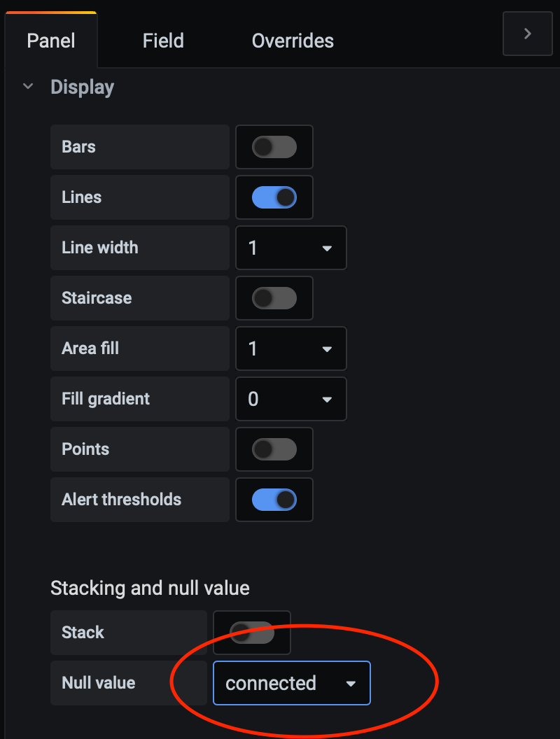Image resolution: width=560 pixels, height=739 pixels.
Task: Enable the Points toggle
Action: pyautogui.click(x=274, y=449)
